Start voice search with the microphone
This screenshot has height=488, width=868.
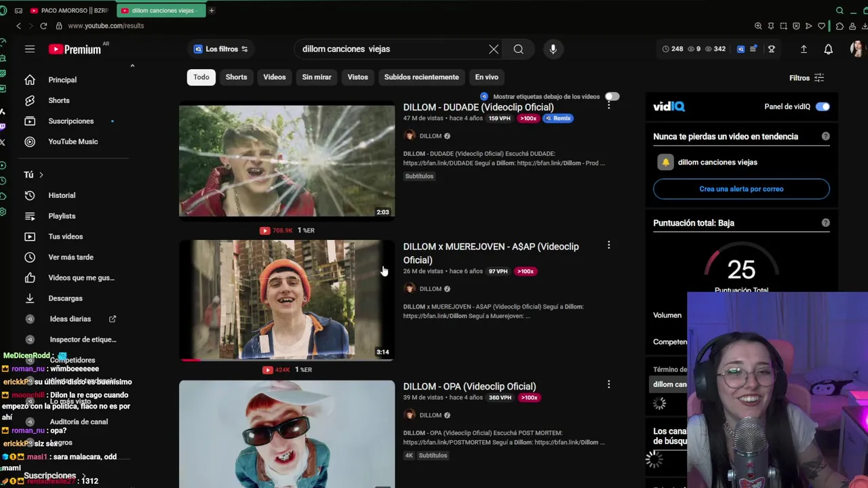click(x=553, y=49)
